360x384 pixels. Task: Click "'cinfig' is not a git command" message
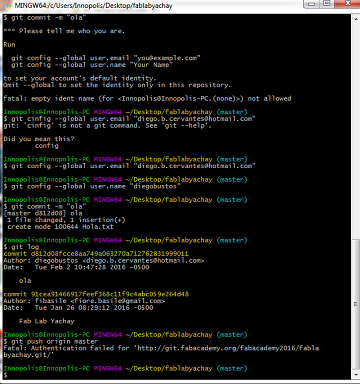107,126
